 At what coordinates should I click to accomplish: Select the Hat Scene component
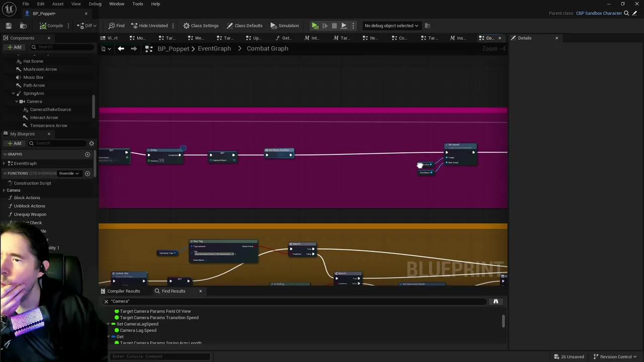33,61
